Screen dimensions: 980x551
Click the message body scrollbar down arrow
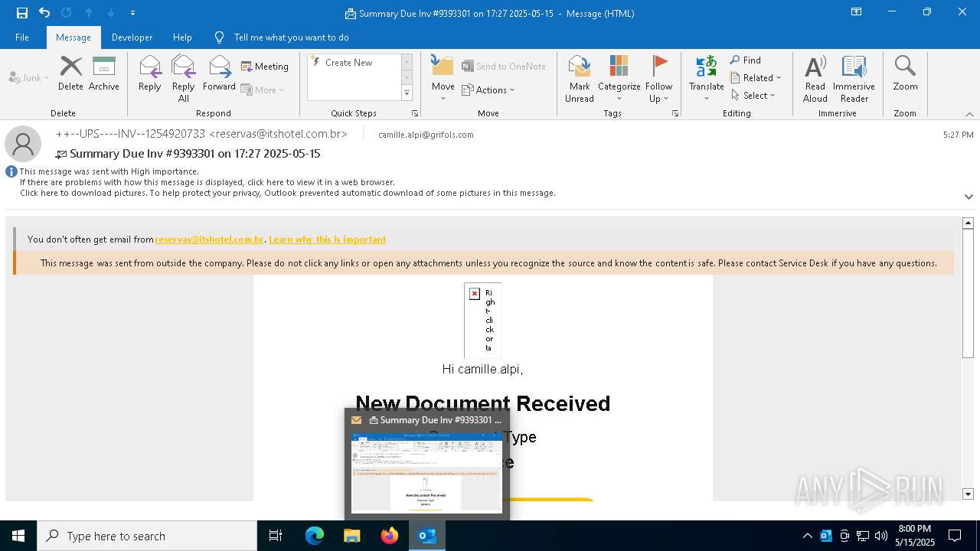(968, 494)
